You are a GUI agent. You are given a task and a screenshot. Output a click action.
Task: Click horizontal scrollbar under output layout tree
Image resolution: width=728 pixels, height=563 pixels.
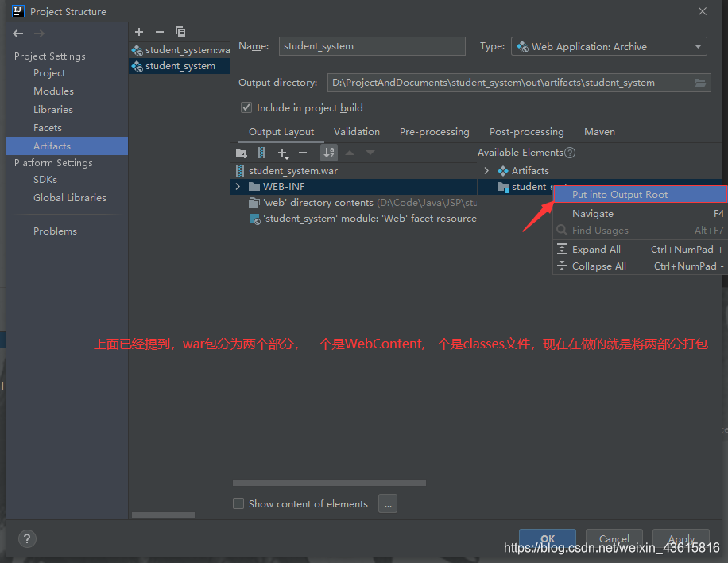click(x=329, y=483)
